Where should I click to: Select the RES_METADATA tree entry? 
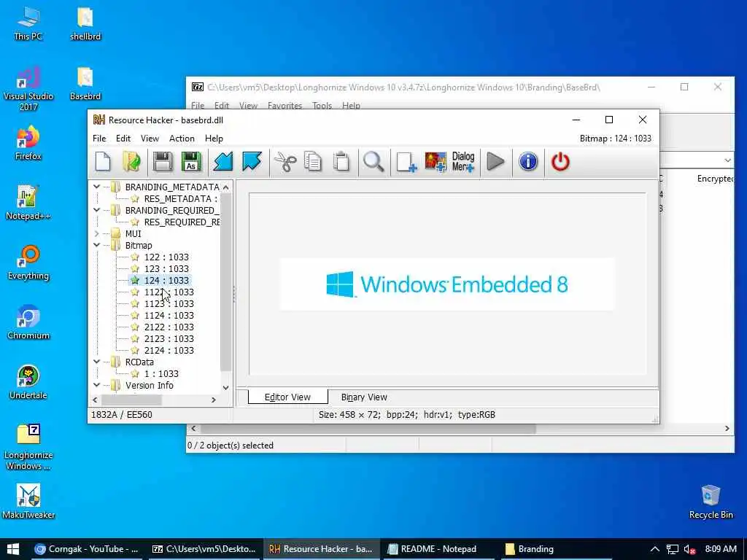(181, 198)
